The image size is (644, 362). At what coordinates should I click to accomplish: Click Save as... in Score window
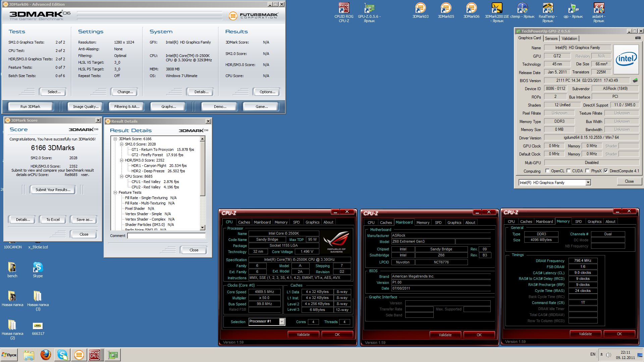click(x=84, y=220)
